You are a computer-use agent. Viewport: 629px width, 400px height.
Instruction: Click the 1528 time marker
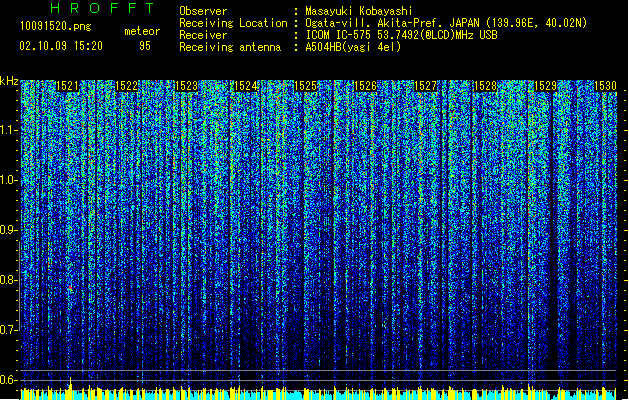485,86
